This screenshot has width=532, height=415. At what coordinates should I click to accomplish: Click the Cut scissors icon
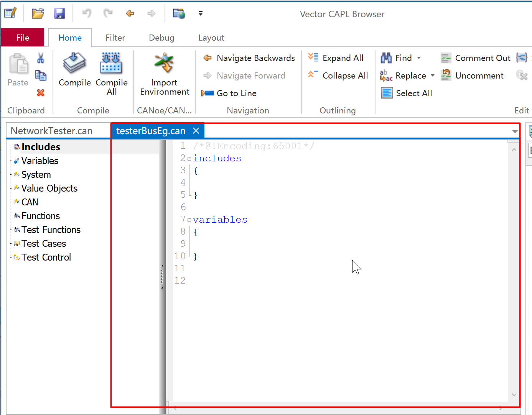41,58
